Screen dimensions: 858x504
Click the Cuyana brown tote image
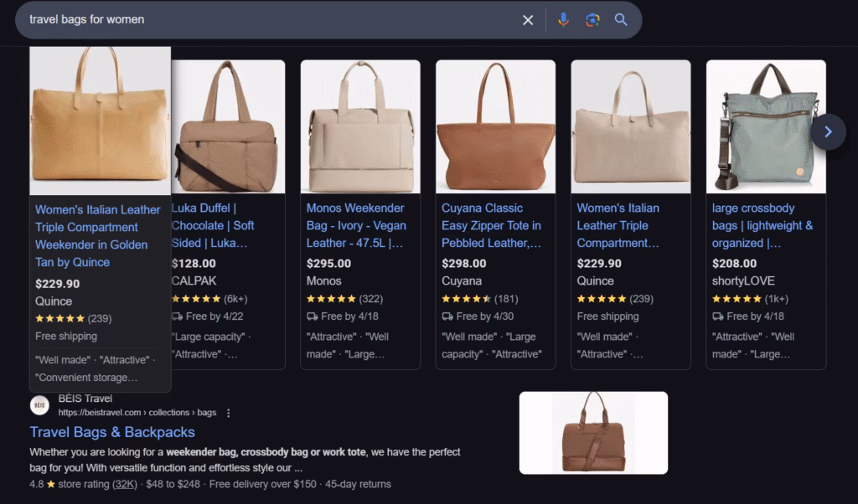click(x=495, y=126)
